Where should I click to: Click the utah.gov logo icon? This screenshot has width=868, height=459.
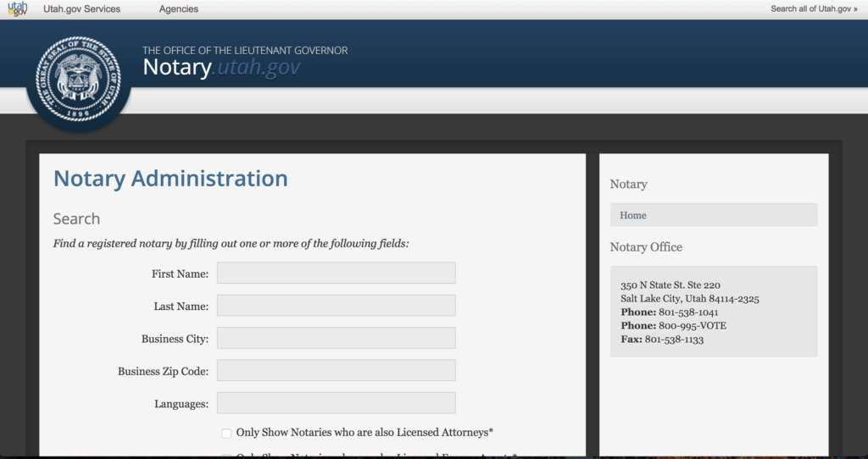(17, 8)
